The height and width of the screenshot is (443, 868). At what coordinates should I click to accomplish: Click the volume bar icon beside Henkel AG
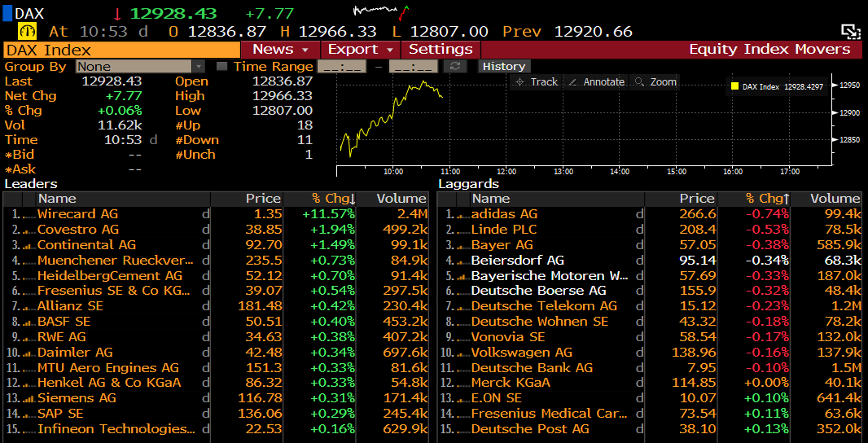[29, 384]
